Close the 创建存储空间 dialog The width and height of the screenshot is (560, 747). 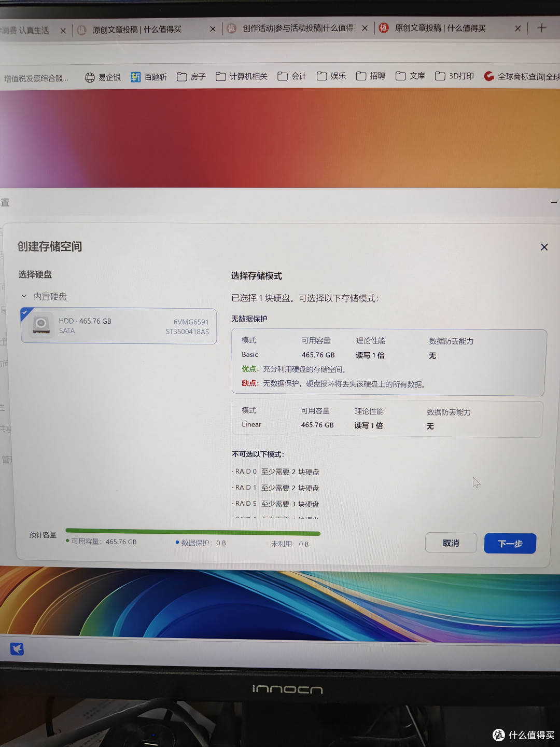(x=544, y=247)
